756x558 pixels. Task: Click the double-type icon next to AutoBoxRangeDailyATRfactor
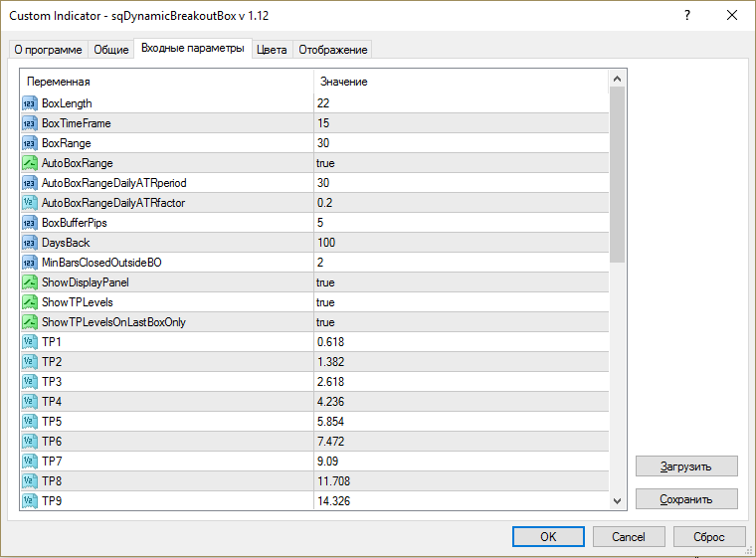[x=29, y=203]
